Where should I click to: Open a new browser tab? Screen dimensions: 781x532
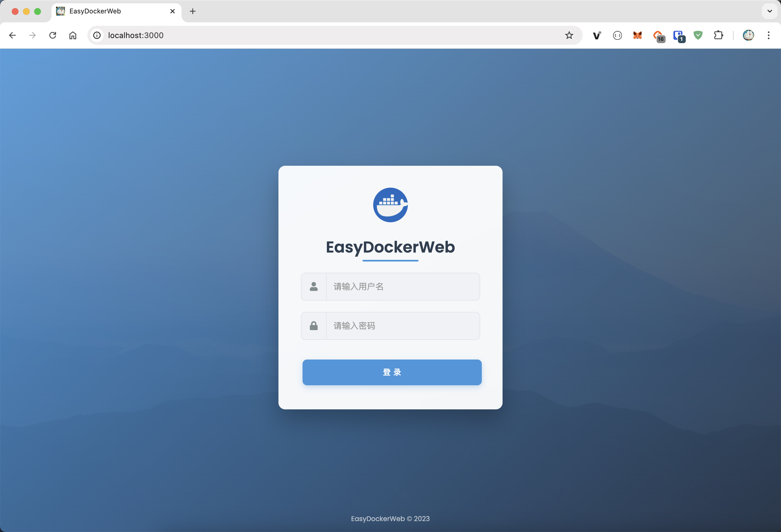pos(192,11)
